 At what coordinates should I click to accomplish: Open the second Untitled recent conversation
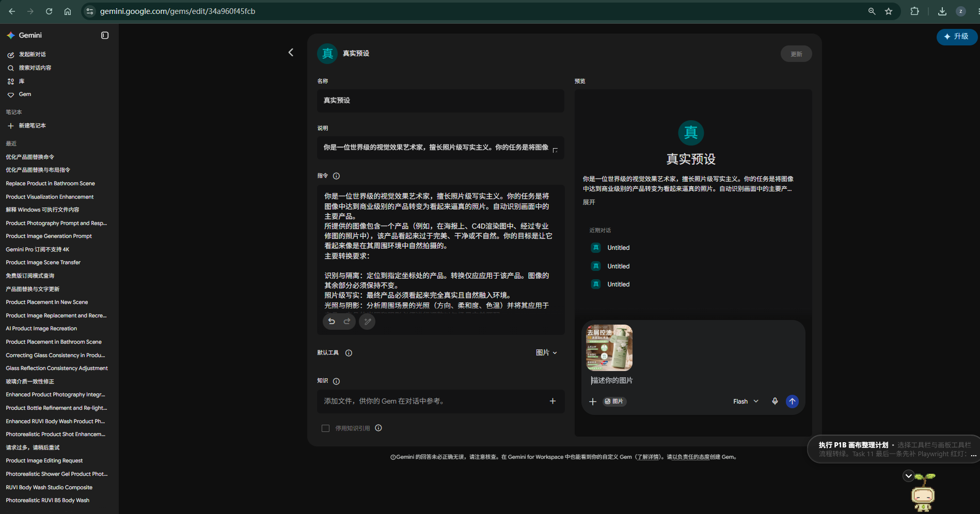pyautogui.click(x=618, y=266)
